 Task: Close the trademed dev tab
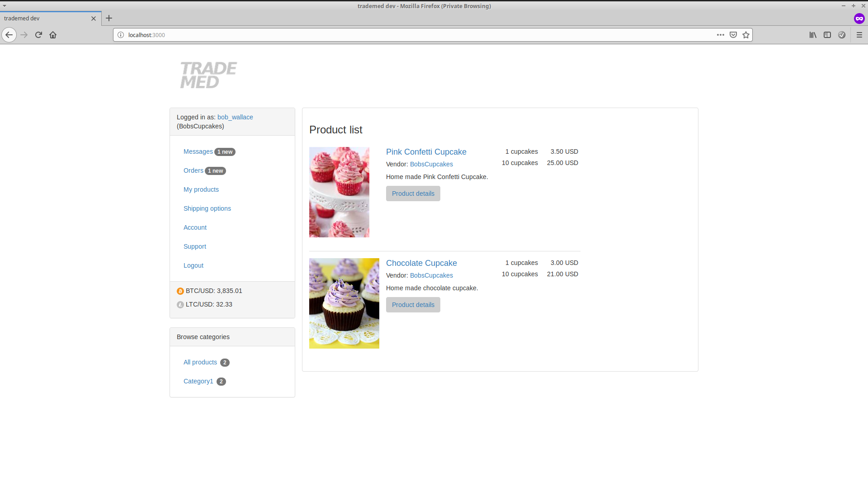point(94,19)
